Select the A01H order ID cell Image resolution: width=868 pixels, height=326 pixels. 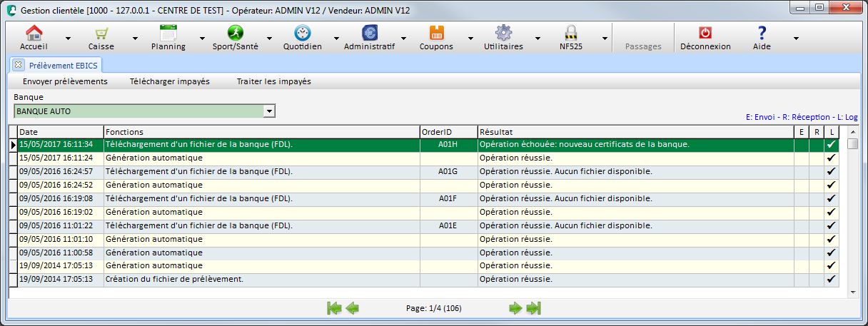[449, 144]
